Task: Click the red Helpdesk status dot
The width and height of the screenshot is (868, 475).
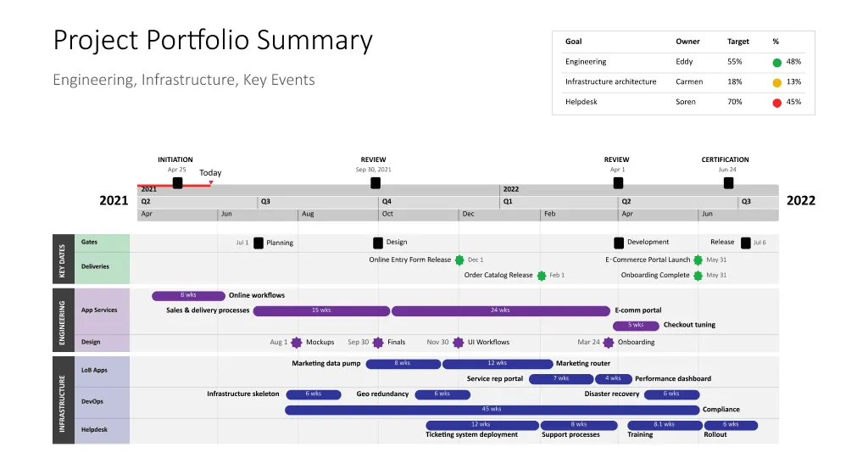Action: tap(776, 103)
